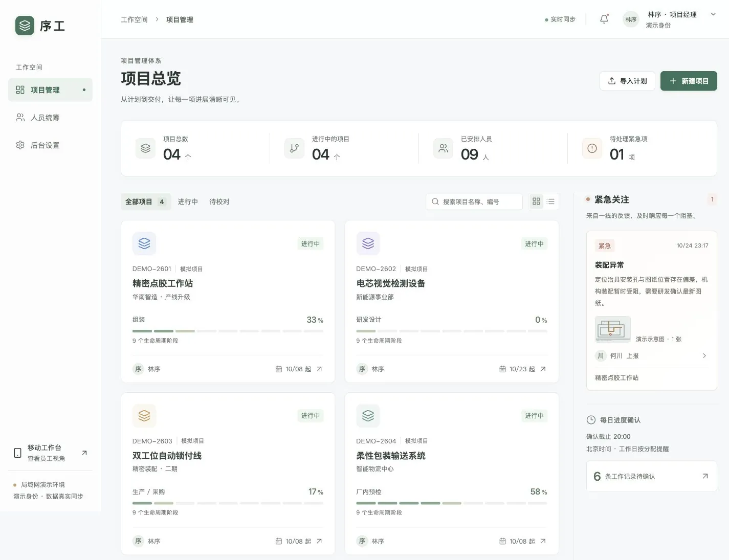
Task: Open 移动工作台 external arrow icon
Action: (x=84, y=453)
